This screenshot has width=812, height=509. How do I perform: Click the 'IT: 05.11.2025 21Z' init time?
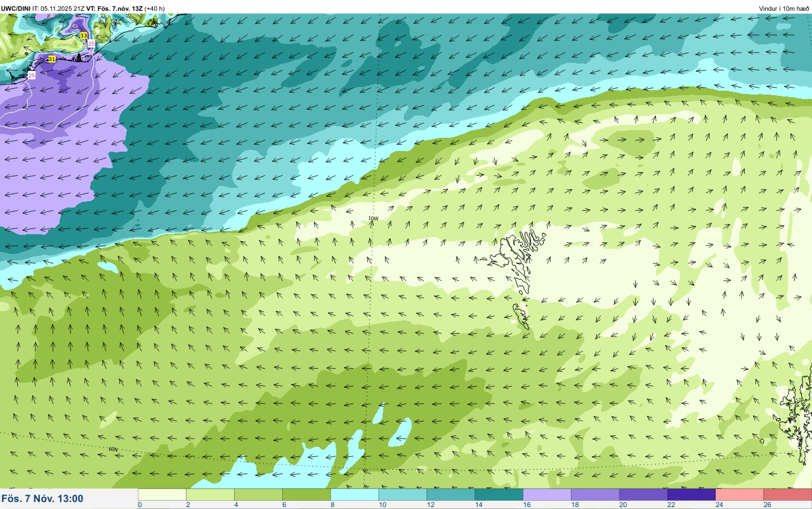(x=59, y=8)
